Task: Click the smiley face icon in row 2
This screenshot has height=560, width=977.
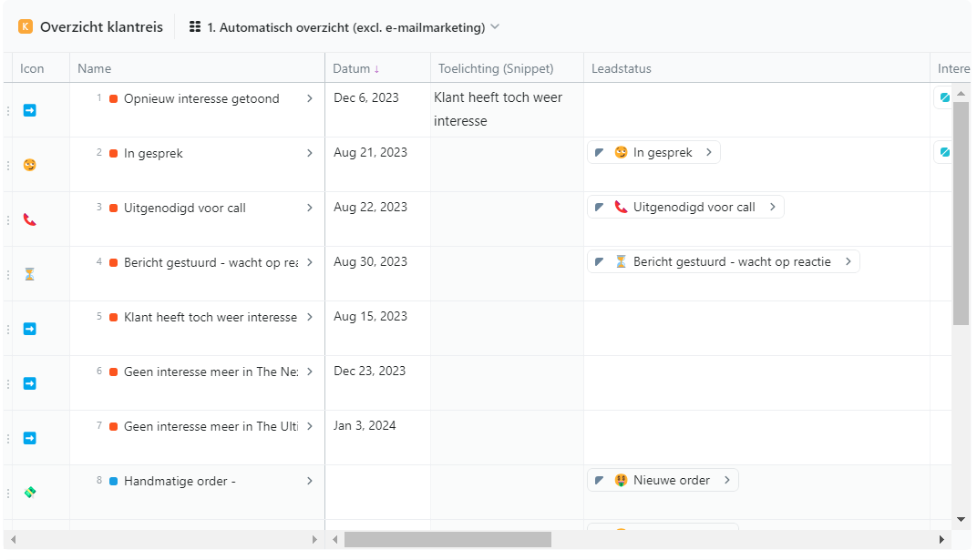Action: [x=29, y=165]
